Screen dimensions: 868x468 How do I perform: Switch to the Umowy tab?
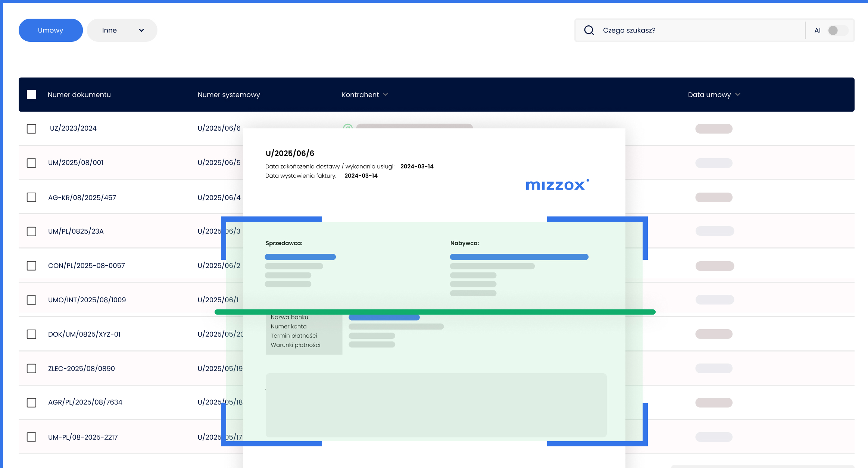pos(51,30)
